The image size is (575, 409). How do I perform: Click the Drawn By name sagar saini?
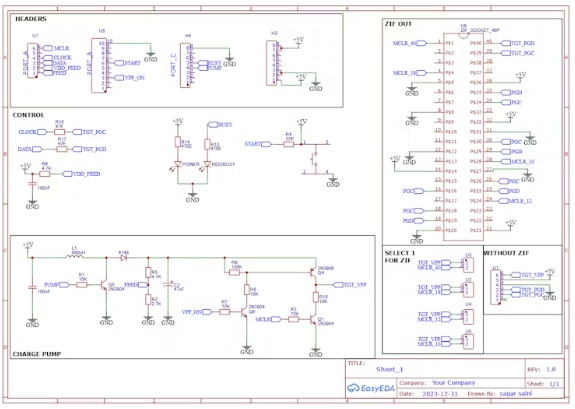516,394
